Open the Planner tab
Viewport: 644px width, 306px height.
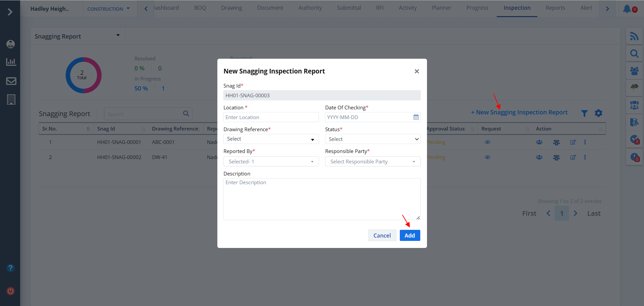(441, 8)
